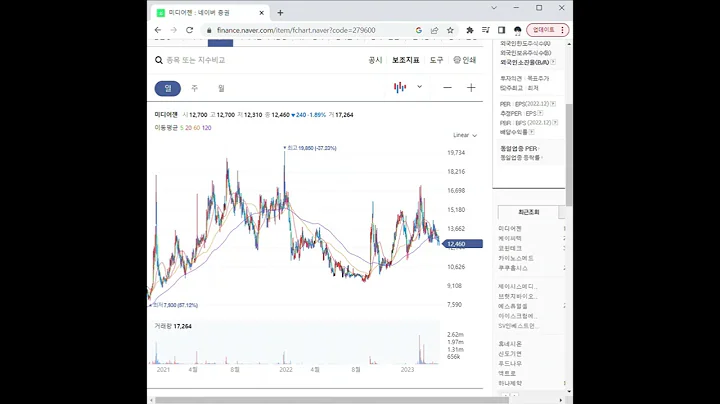Click the address bar URL

point(296,30)
